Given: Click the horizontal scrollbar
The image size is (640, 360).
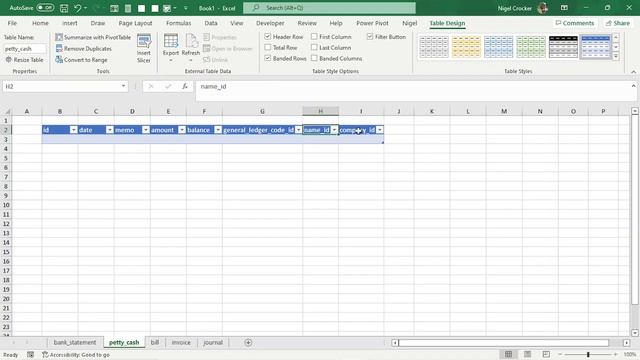Looking at the screenshot, I should click(504, 342).
